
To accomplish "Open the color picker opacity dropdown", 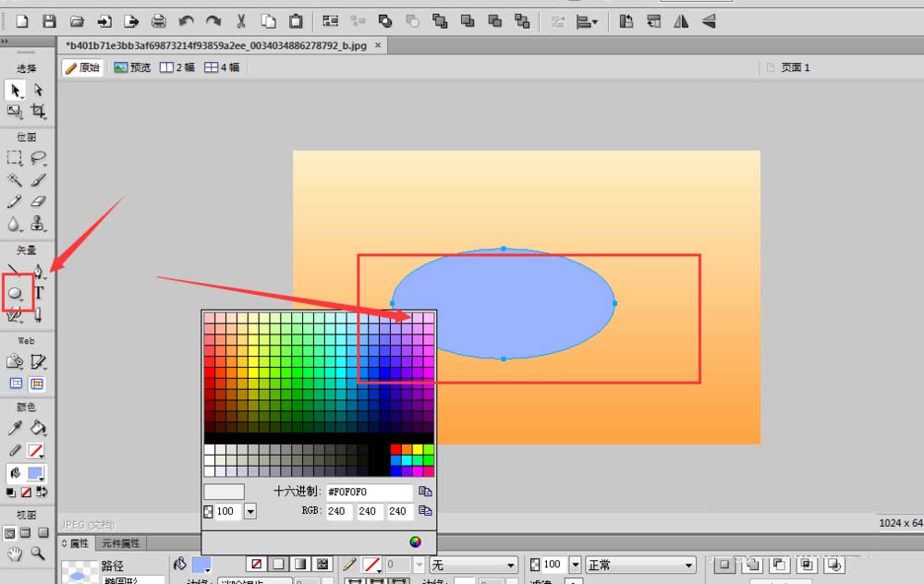I will pyautogui.click(x=250, y=511).
